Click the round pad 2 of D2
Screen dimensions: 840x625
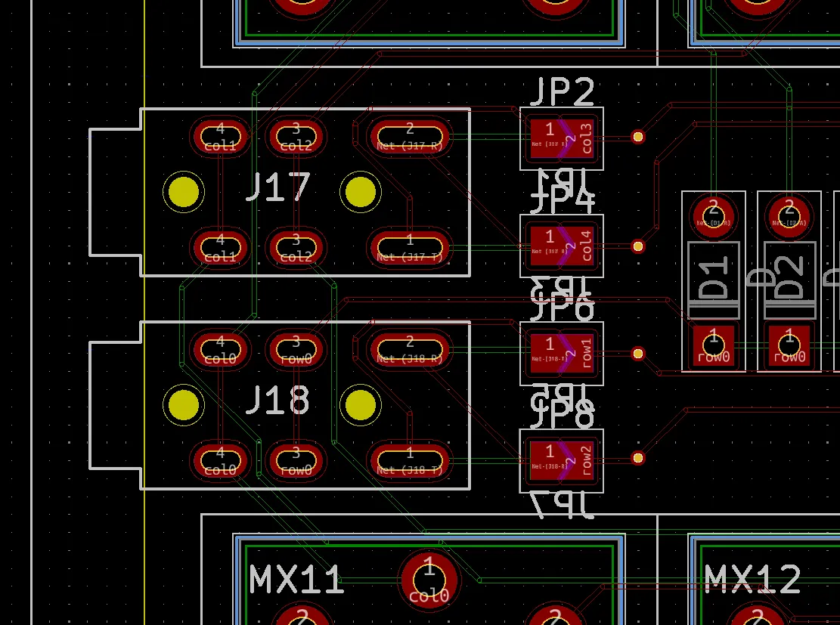[x=788, y=215]
